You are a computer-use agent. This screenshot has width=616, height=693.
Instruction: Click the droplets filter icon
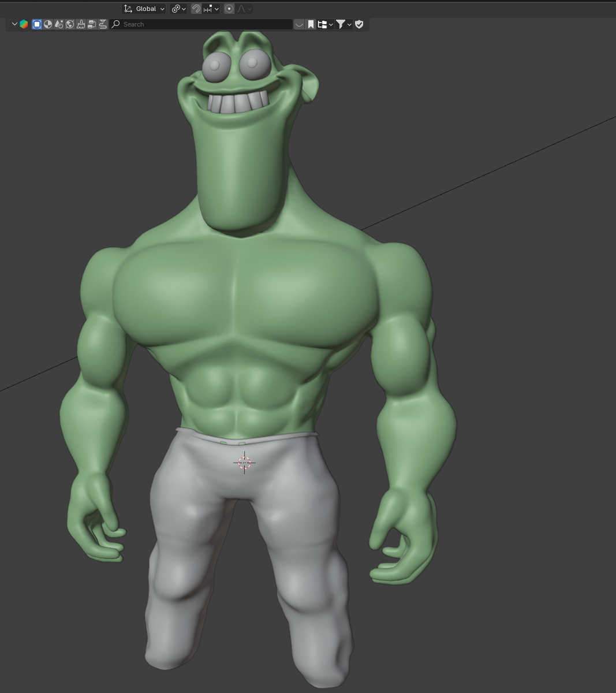coord(59,24)
